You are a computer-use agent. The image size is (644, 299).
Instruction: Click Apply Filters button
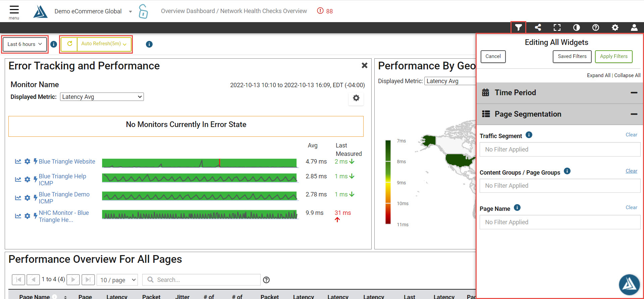tap(614, 56)
